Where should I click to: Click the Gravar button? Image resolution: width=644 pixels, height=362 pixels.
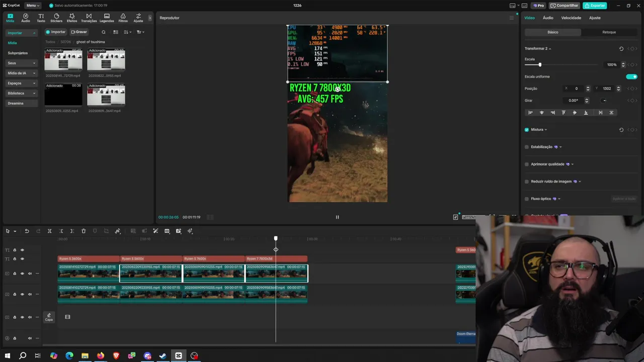point(78,32)
